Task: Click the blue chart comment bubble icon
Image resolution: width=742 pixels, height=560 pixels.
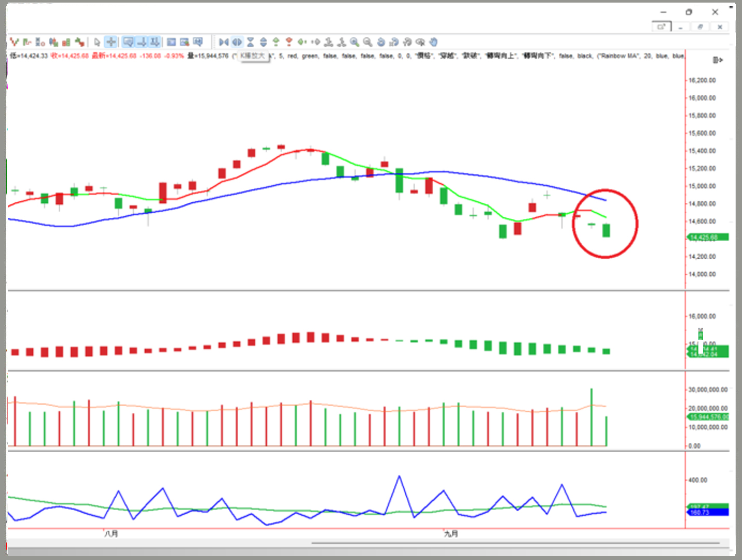Action: [198, 42]
